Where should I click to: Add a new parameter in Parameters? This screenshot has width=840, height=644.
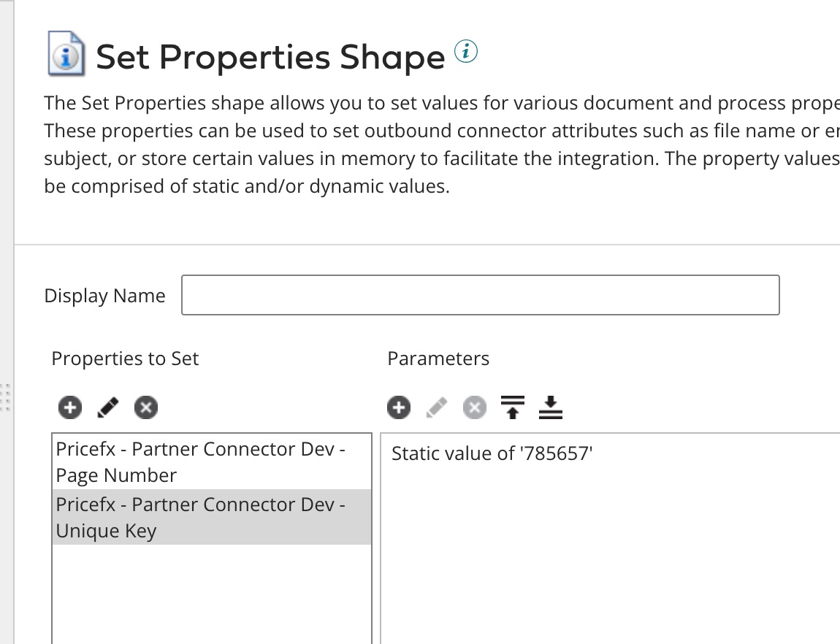click(x=399, y=407)
